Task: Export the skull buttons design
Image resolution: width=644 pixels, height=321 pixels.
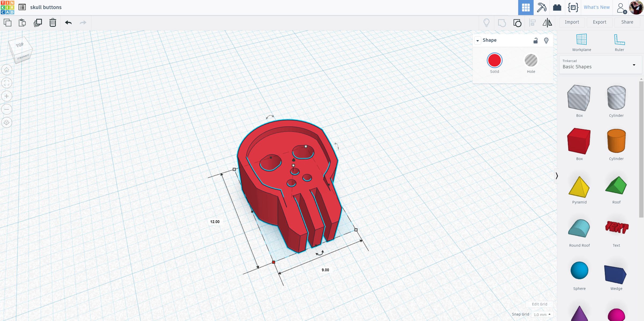Action: tap(599, 22)
